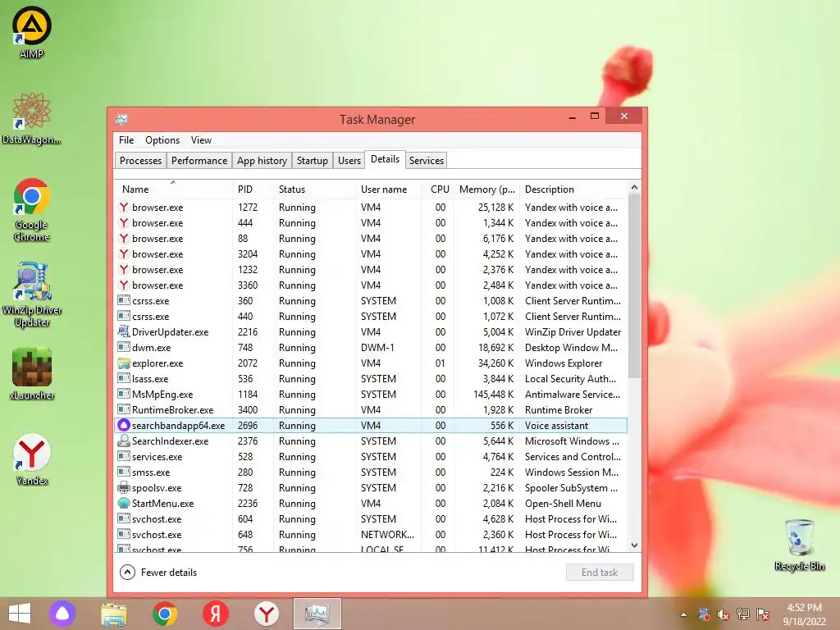Click the scrollbar down arrow

click(634, 546)
